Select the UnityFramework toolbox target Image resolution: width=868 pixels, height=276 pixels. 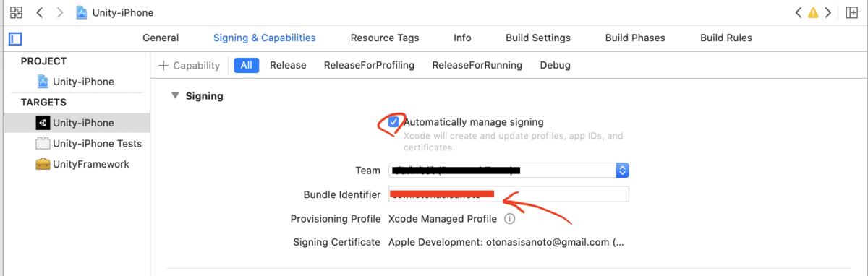[x=82, y=164]
